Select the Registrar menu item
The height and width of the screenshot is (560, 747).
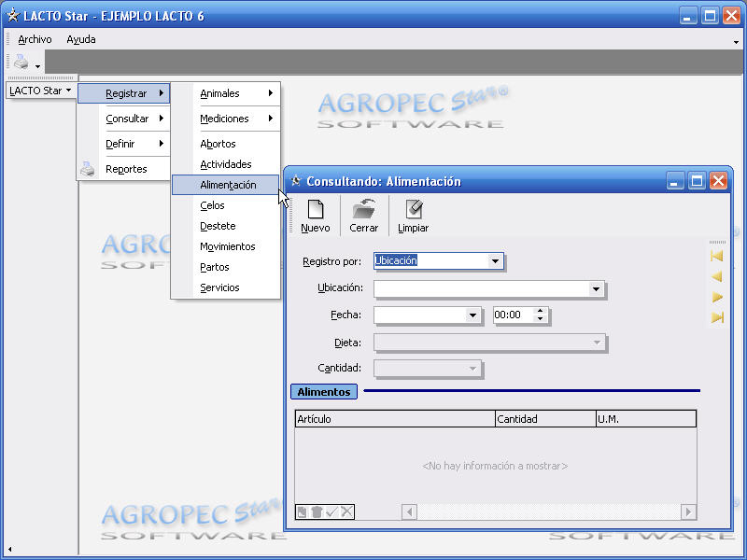click(x=124, y=93)
